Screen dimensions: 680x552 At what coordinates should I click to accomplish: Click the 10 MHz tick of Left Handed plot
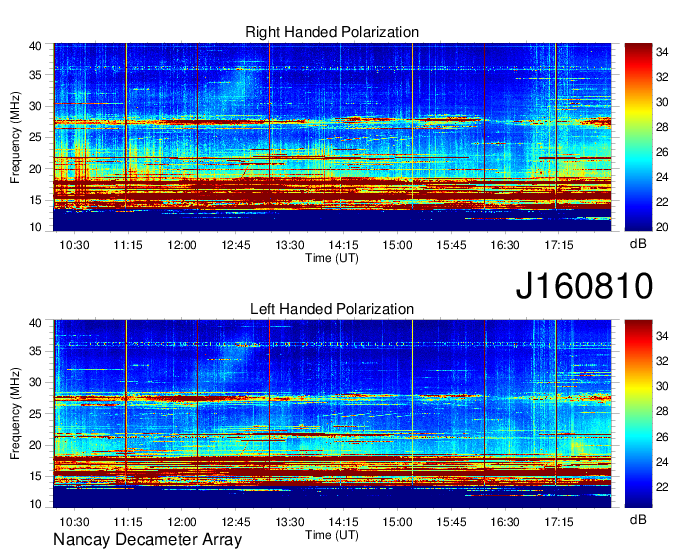pyautogui.click(x=35, y=504)
